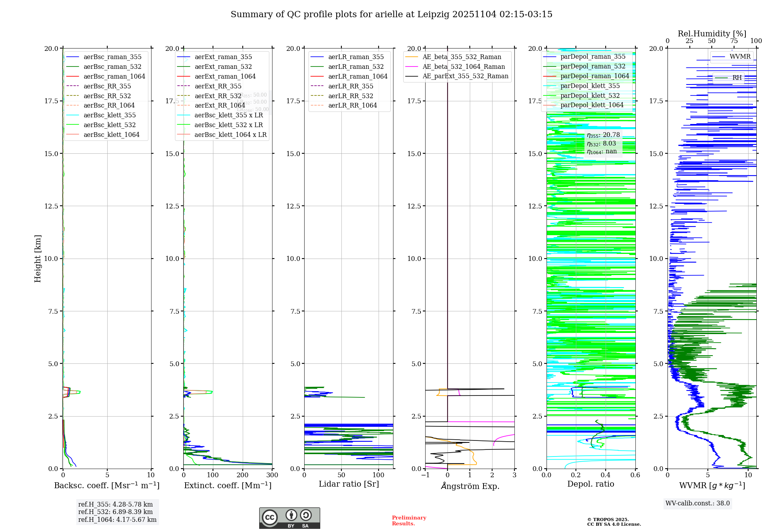Click the WVMR legend entry
Screen dimensions: 783x532
(x=740, y=57)
